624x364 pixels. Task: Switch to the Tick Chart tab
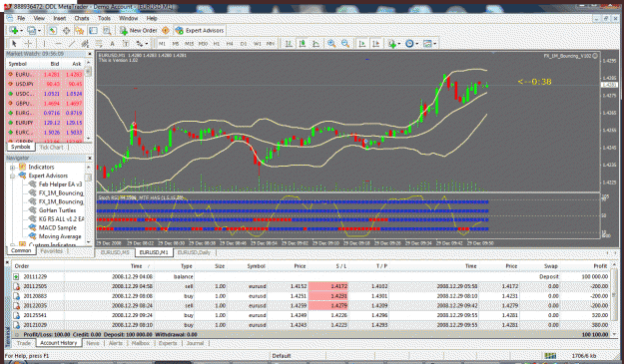(x=51, y=148)
